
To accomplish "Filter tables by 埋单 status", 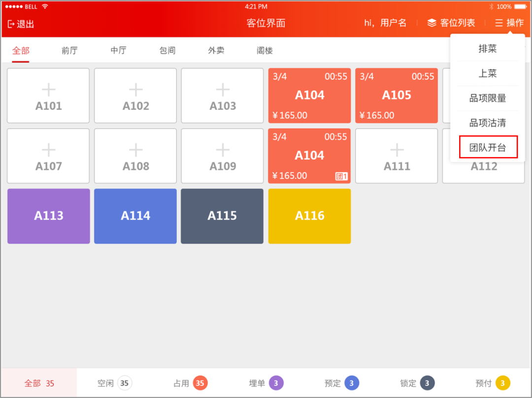I will pos(266,383).
